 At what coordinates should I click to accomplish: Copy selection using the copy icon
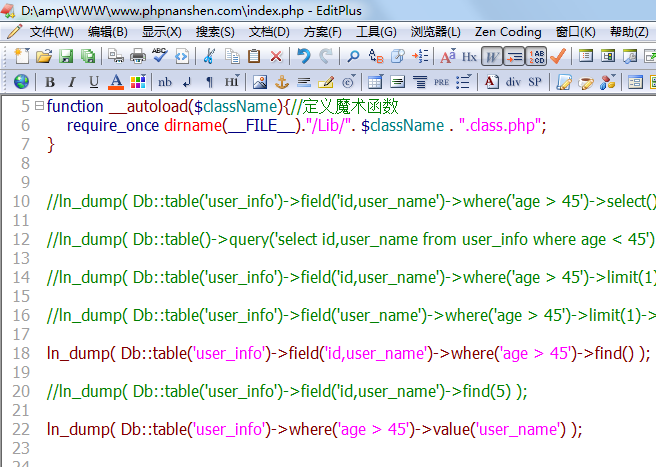click(232, 56)
